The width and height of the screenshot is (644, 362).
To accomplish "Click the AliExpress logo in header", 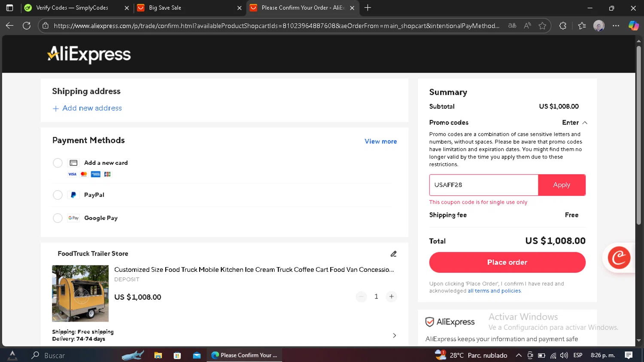I will [89, 55].
